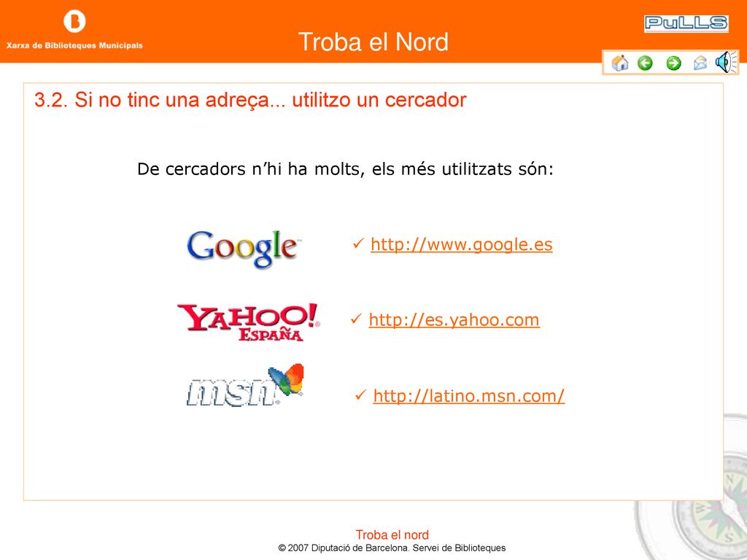Click the PuLLS logo
747x560 pixels.
[x=686, y=23]
